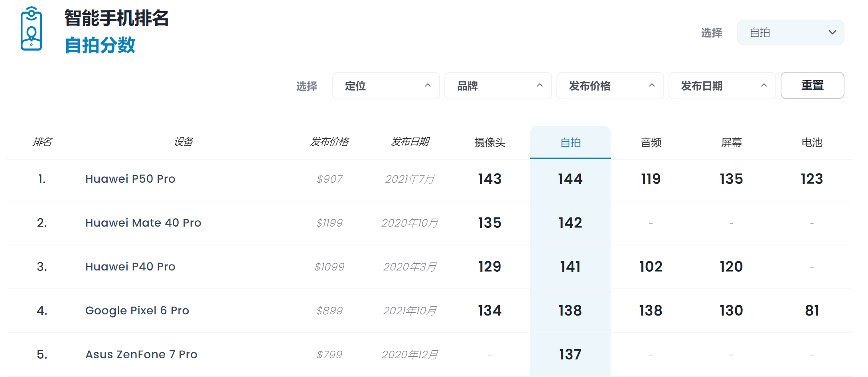
Task: Open the Google Pixel 6 Pro page
Action: click(x=137, y=310)
